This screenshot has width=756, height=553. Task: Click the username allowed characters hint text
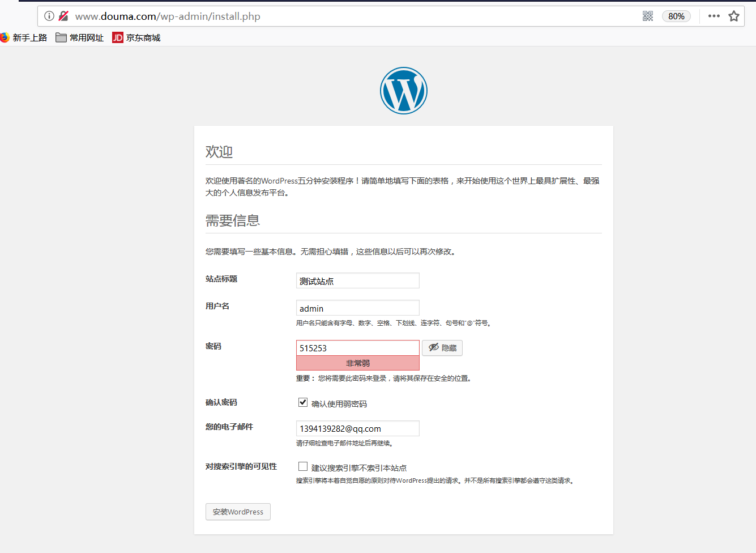tap(395, 323)
